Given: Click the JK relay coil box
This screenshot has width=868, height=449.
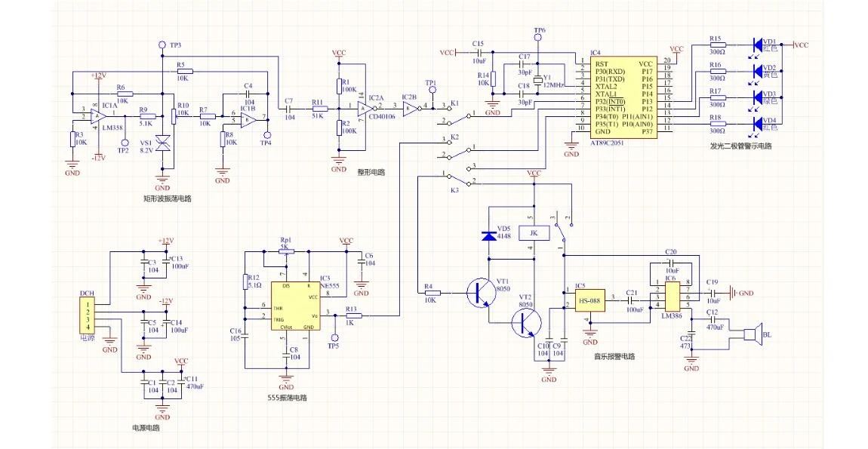Looking at the screenshot, I should [x=533, y=233].
